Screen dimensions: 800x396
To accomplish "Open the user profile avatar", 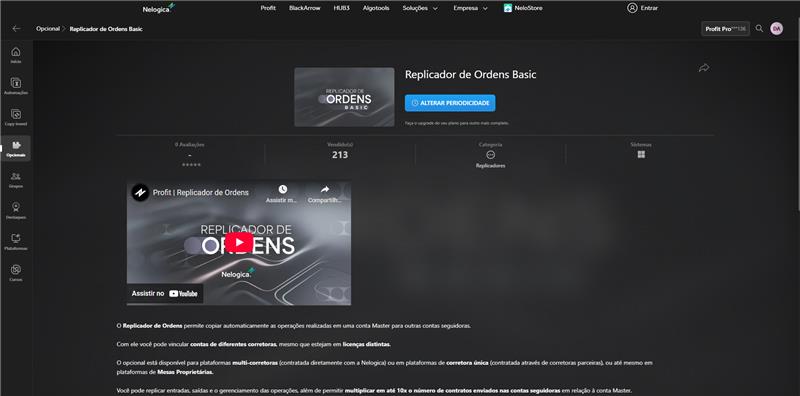I will tap(777, 29).
